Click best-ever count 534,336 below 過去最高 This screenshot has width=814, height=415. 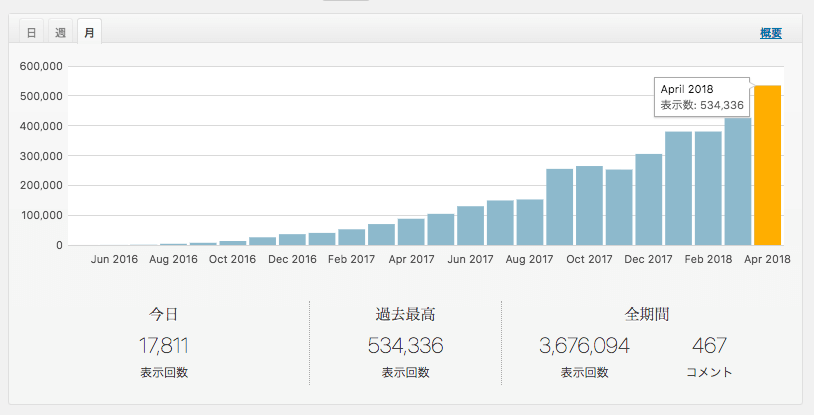point(405,345)
